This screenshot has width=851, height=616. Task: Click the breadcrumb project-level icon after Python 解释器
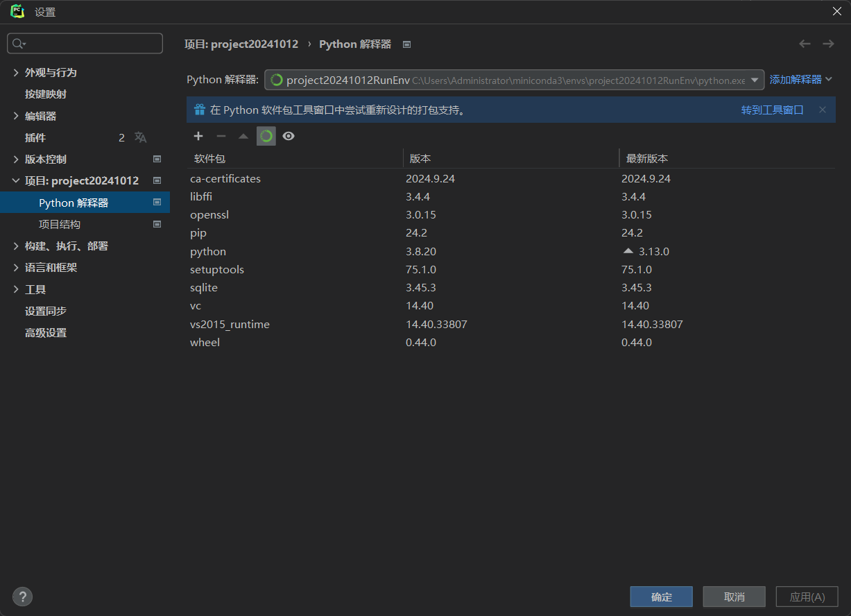tap(407, 44)
